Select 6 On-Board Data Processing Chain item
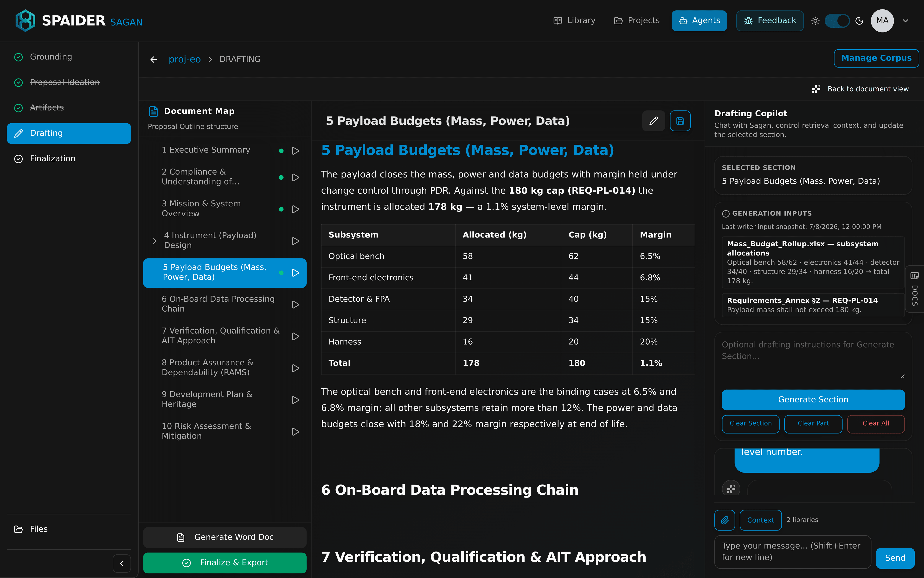The width and height of the screenshot is (924, 578). coord(218,303)
